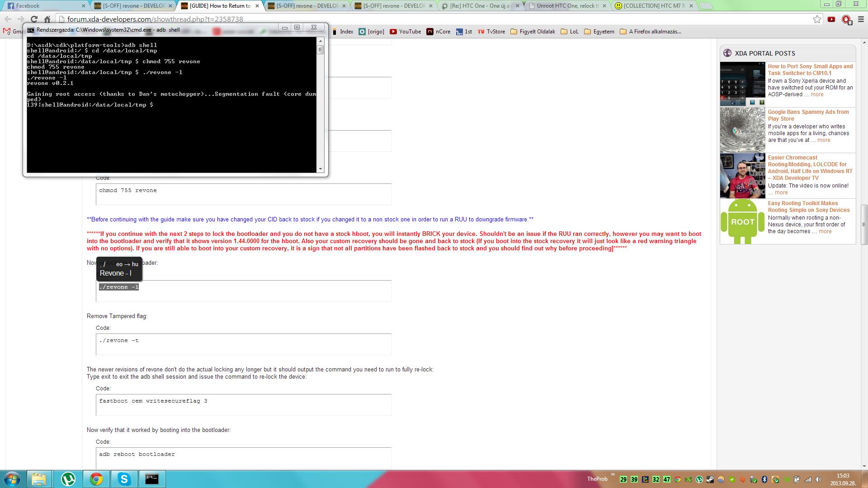The width and height of the screenshot is (868, 488).
Task: Click the XDA Developer TV video thumbnail
Action: (x=742, y=175)
